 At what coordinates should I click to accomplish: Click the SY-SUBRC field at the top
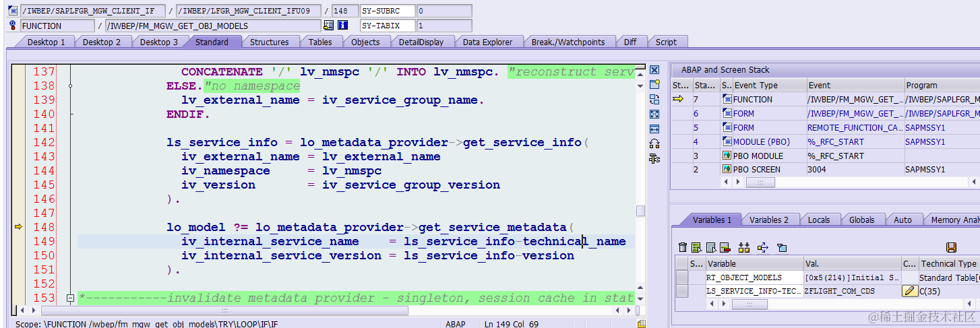[x=388, y=11]
